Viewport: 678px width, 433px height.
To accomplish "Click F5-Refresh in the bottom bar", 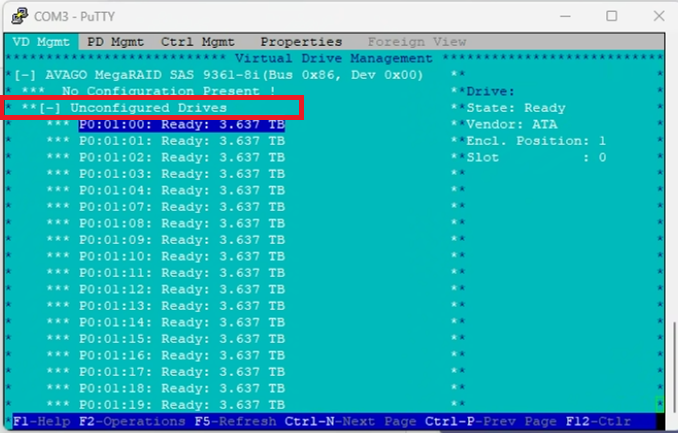I will [235, 421].
